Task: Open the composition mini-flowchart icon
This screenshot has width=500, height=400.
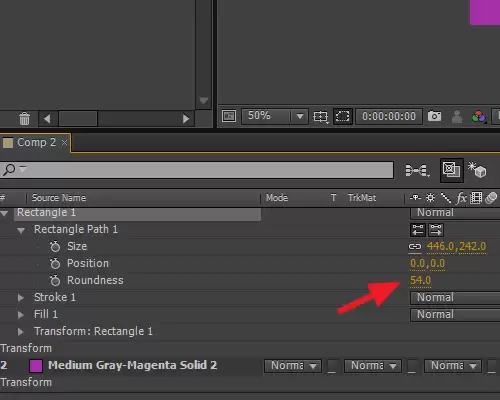Action: 417,170
